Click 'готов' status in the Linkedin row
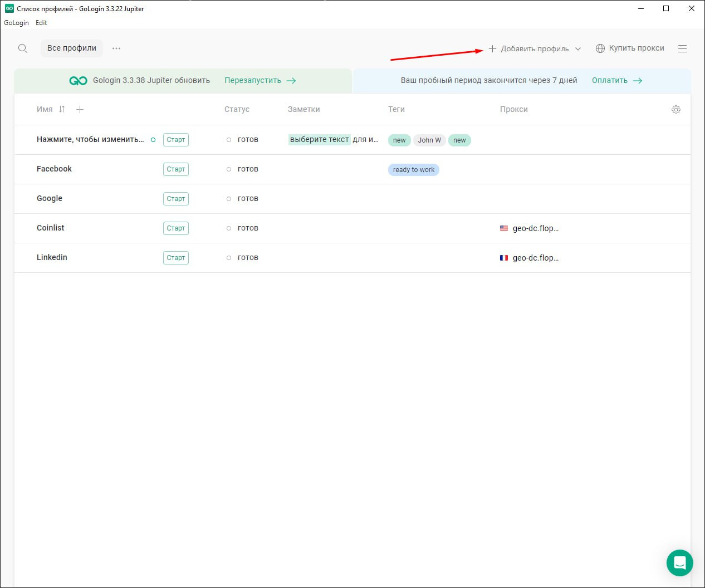 click(248, 257)
